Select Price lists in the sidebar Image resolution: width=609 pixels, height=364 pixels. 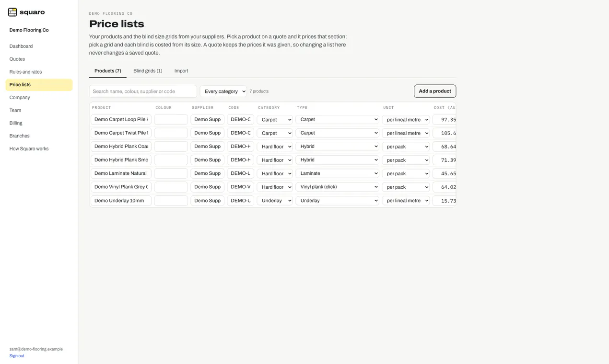click(39, 85)
